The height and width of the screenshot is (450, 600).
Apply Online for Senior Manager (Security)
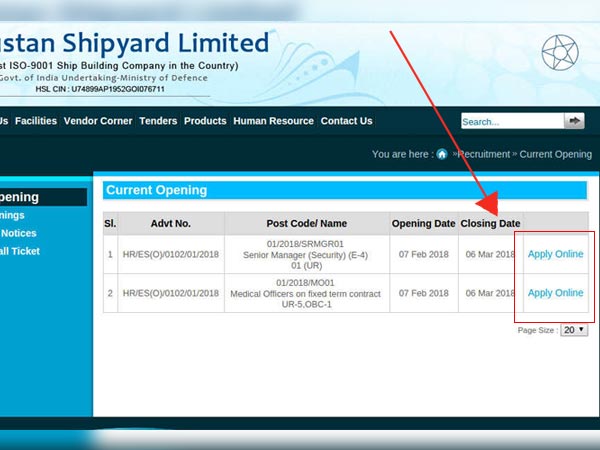556,254
